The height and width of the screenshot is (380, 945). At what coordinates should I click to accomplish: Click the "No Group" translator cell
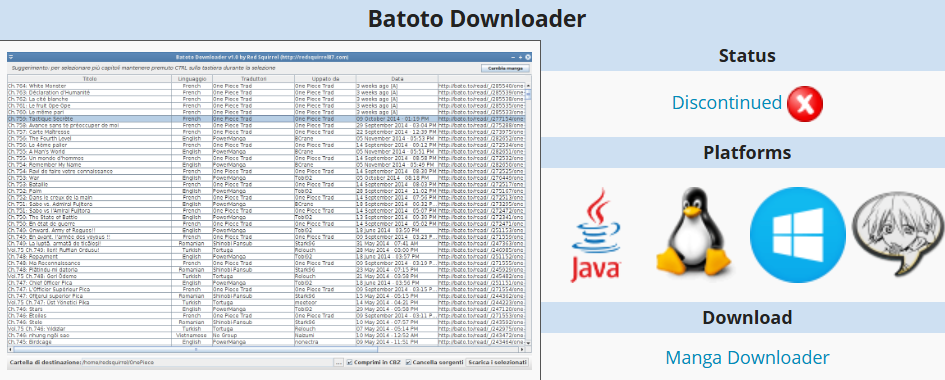[x=253, y=335]
